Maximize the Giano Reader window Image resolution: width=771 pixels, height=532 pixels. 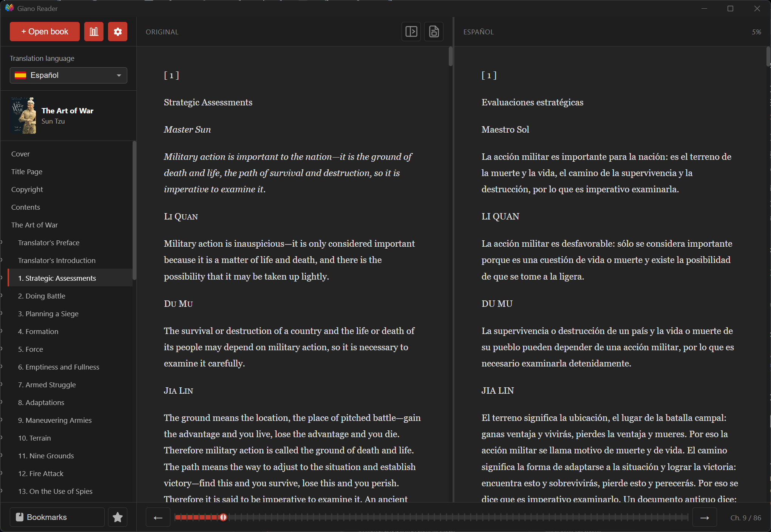[x=730, y=8]
